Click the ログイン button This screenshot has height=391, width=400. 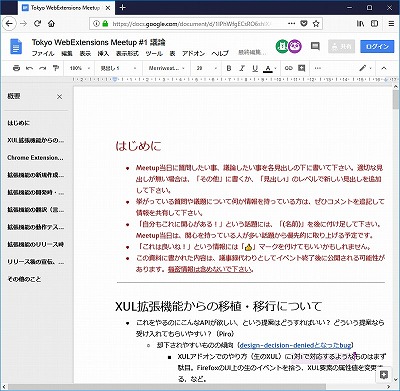[377, 46]
